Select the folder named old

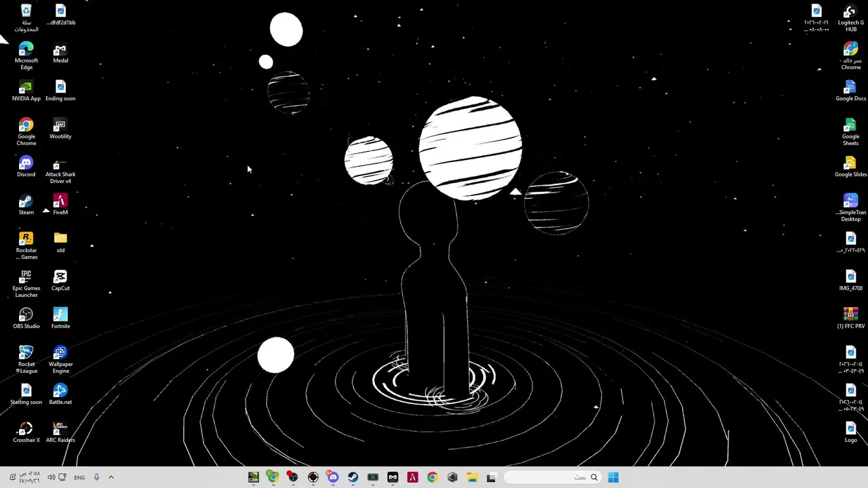pos(60,243)
